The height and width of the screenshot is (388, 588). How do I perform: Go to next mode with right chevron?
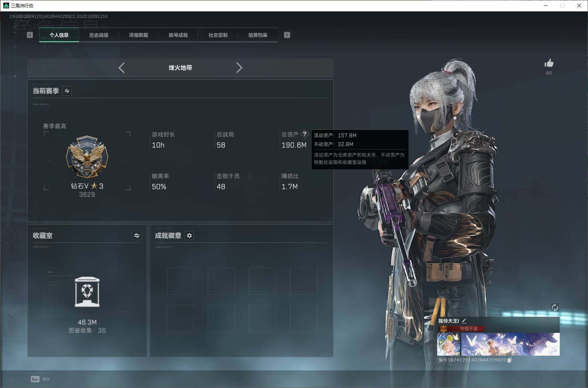[x=239, y=68]
